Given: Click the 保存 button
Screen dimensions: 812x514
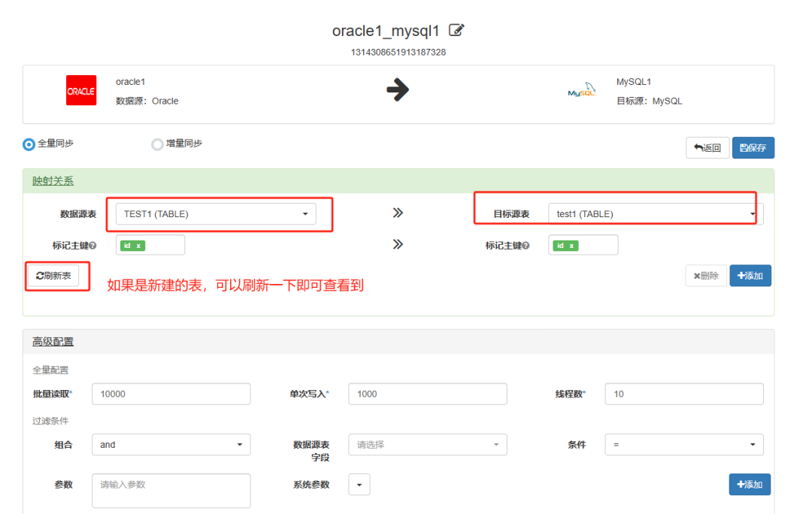Looking at the screenshot, I should (x=753, y=147).
